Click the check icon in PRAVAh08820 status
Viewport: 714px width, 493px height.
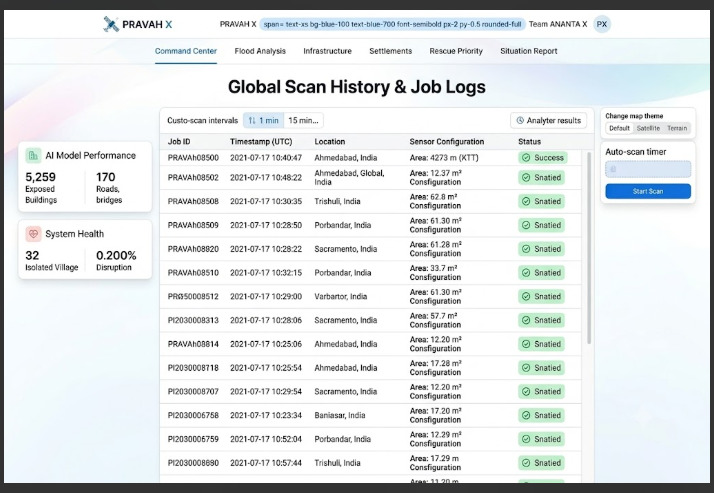coord(526,249)
